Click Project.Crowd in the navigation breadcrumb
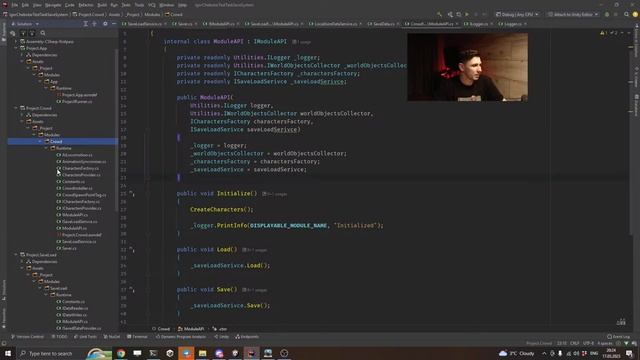The image size is (640, 360). click(91, 14)
